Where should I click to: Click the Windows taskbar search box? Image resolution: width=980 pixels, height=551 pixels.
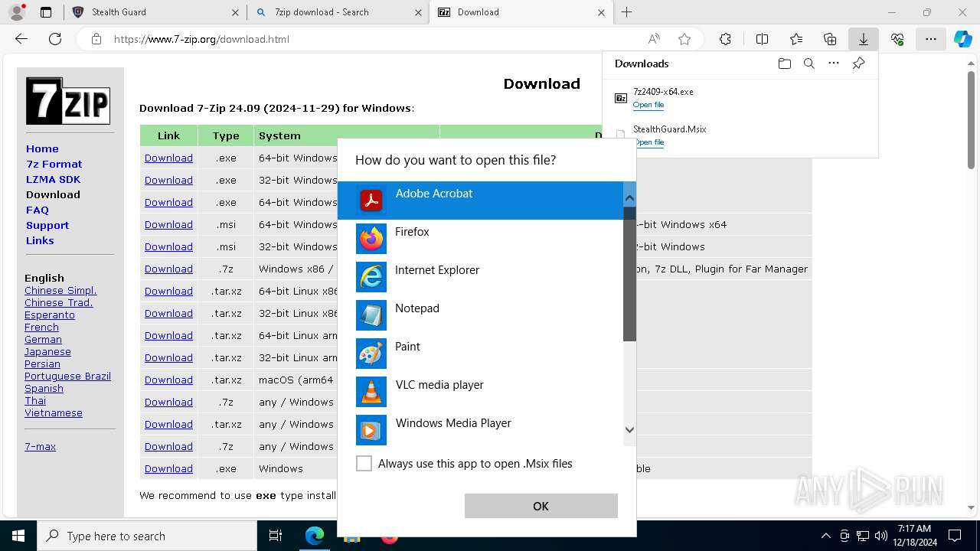coord(147,536)
